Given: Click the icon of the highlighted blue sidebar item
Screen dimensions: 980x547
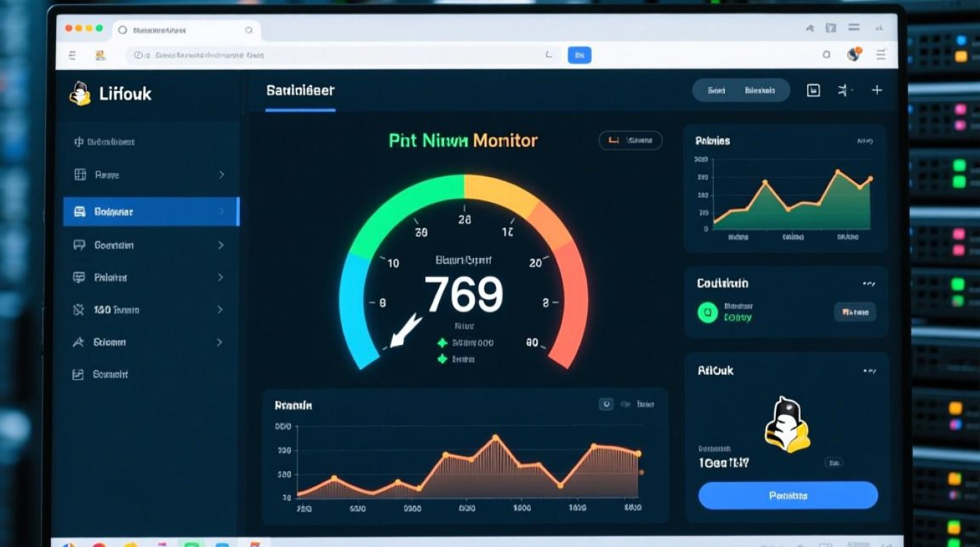Looking at the screenshot, I should [x=80, y=212].
